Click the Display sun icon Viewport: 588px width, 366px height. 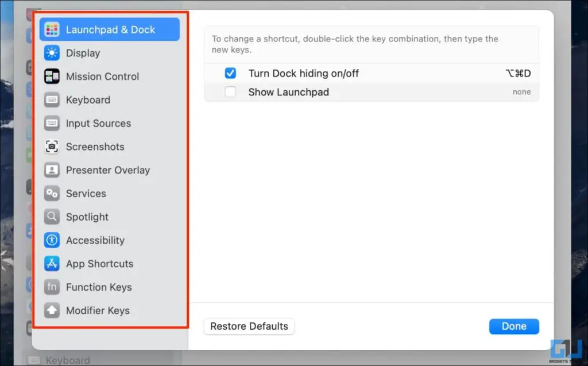tap(52, 53)
